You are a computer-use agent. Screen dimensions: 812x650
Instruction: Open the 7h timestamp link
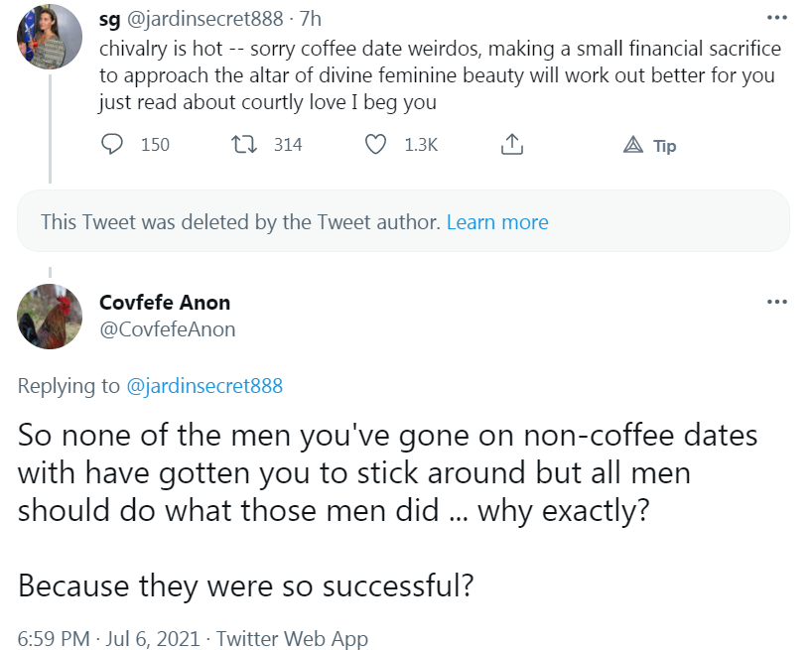pos(310,19)
